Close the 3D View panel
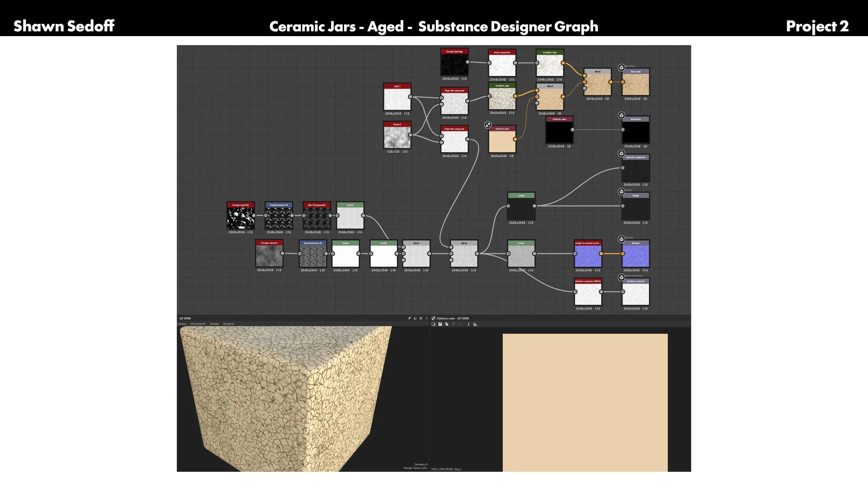 tap(427, 318)
